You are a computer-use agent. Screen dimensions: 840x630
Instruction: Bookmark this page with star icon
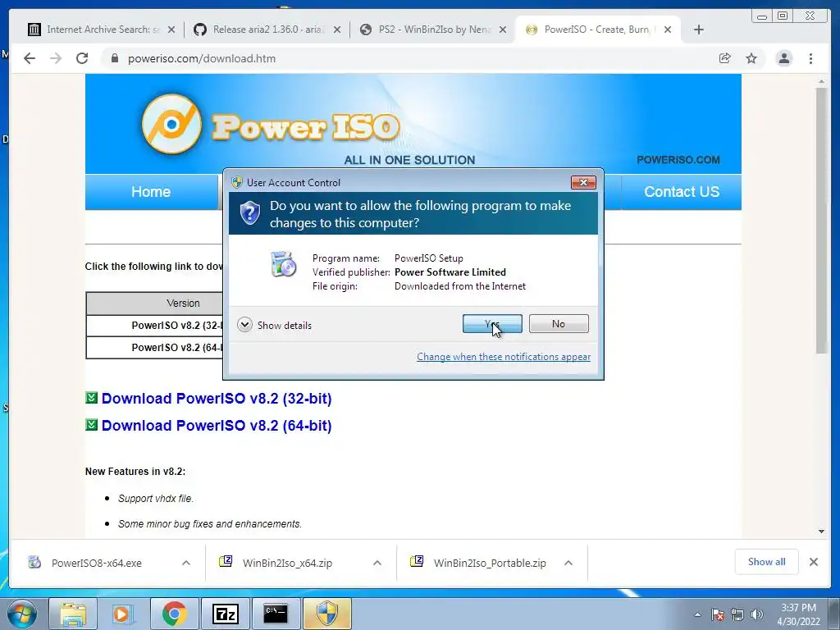pyautogui.click(x=751, y=58)
